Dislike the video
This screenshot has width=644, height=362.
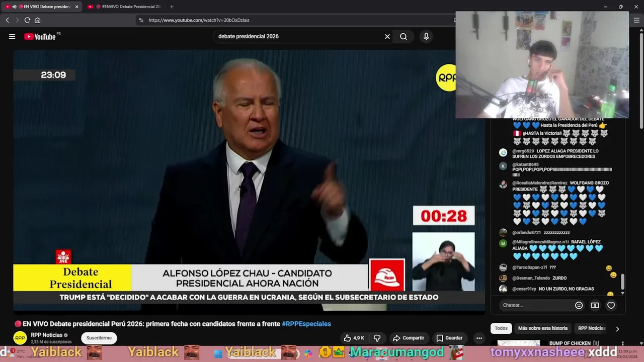click(377, 338)
